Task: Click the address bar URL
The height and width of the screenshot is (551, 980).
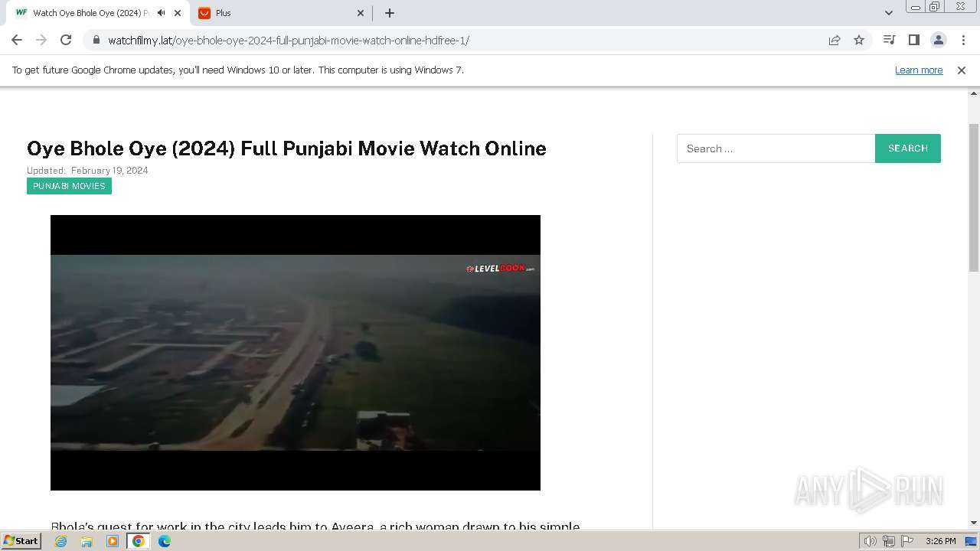Action: pos(288,41)
